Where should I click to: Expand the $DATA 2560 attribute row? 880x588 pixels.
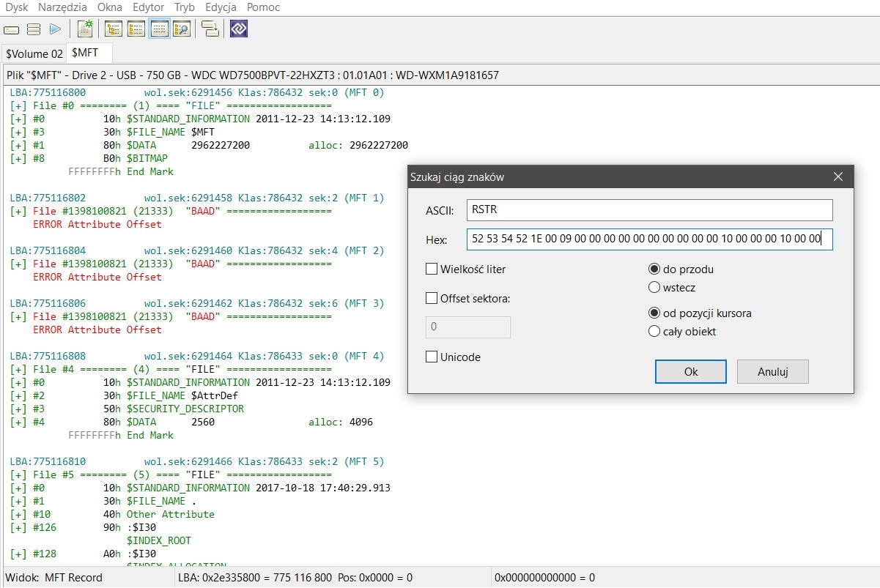coord(19,422)
